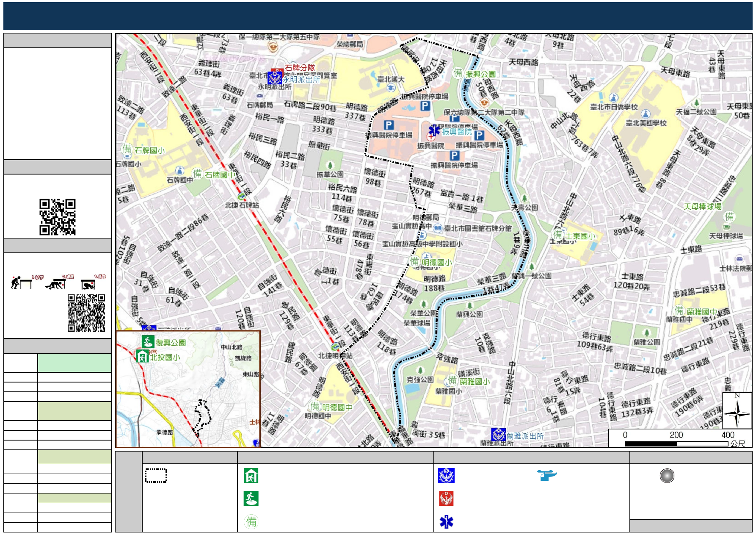This screenshot has height=535, width=756.
Task: Click the 北捷明德站 metro station marker
Action: (335, 346)
